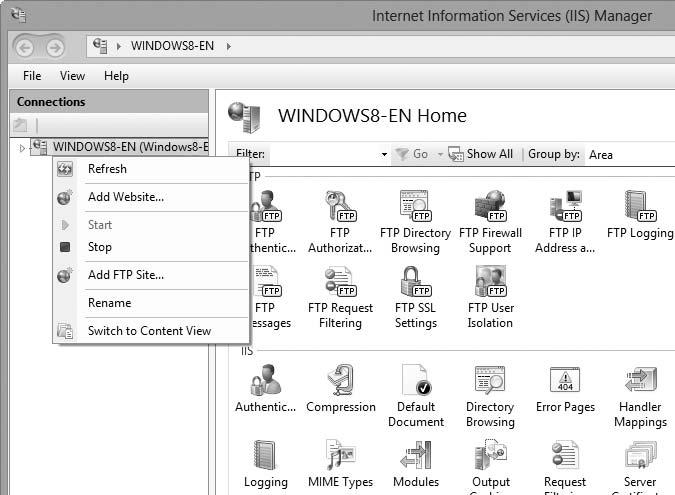Open Handler Mappings feature
The image size is (675, 495).
(640, 396)
